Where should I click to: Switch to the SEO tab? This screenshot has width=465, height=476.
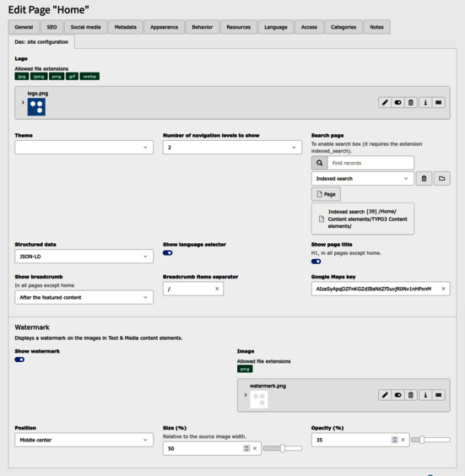[52, 27]
